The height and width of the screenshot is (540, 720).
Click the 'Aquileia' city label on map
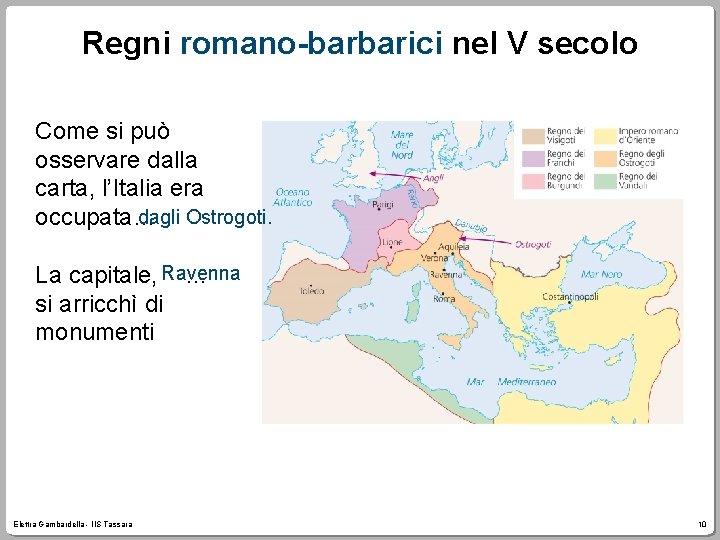pyautogui.click(x=454, y=247)
